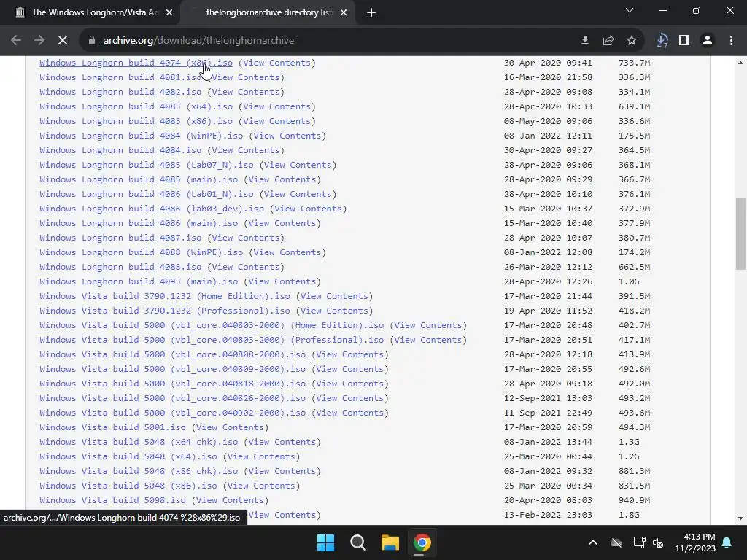Open the Windows Start button
The image size is (747, 560).
[x=326, y=542]
